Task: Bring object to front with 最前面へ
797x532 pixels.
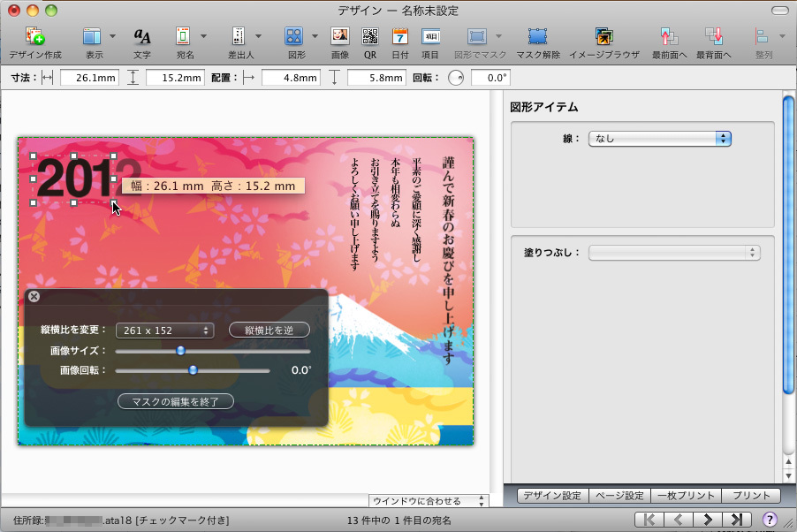Action: point(669,37)
